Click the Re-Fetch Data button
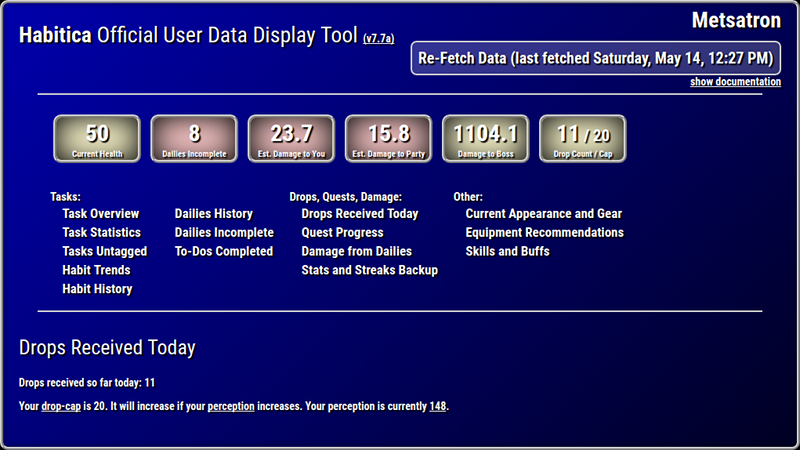Viewport: 800px width, 450px height. coord(595,58)
